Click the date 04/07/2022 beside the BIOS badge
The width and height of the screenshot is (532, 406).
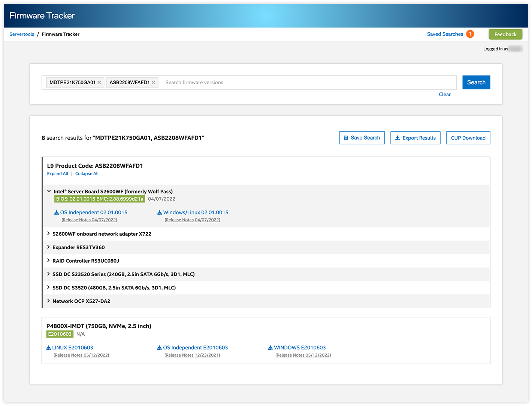pyautogui.click(x=161, y=199)
